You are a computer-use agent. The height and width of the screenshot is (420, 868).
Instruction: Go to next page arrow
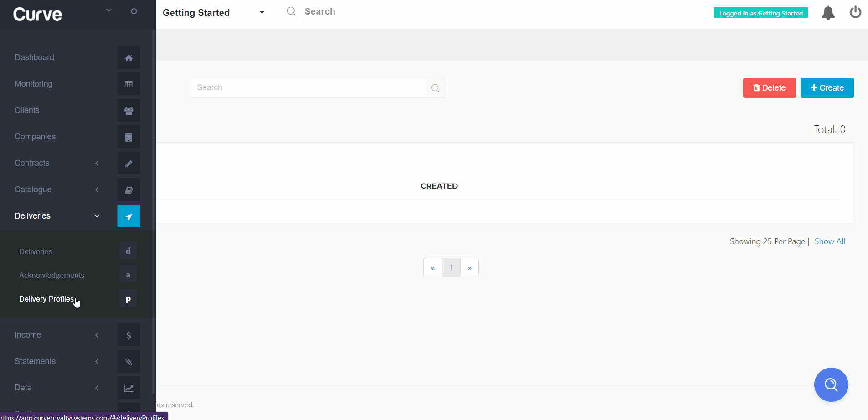click(x=469, y=267)
